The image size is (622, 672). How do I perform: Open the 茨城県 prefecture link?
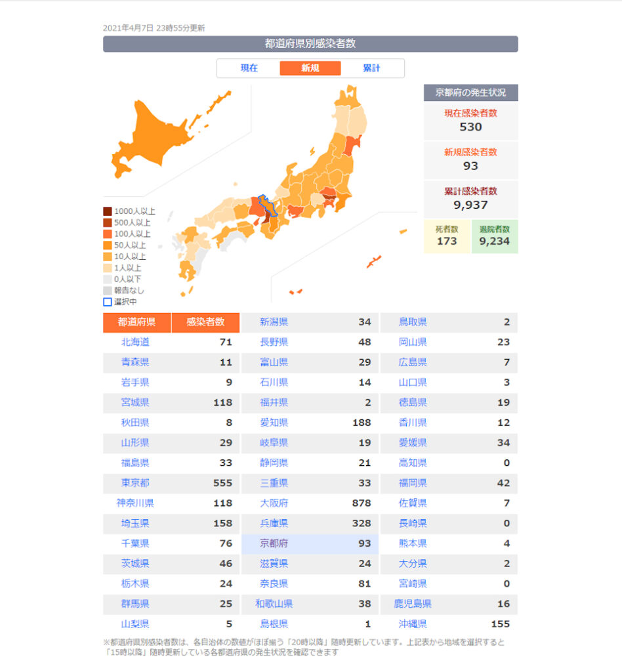tap(135, 564)
